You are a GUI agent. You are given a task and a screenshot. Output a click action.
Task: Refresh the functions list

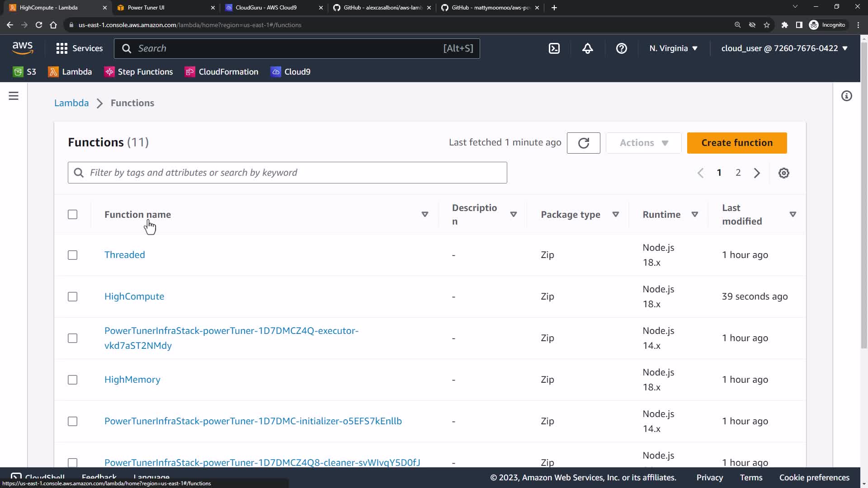pyautogui.click(x=583, y=143)
